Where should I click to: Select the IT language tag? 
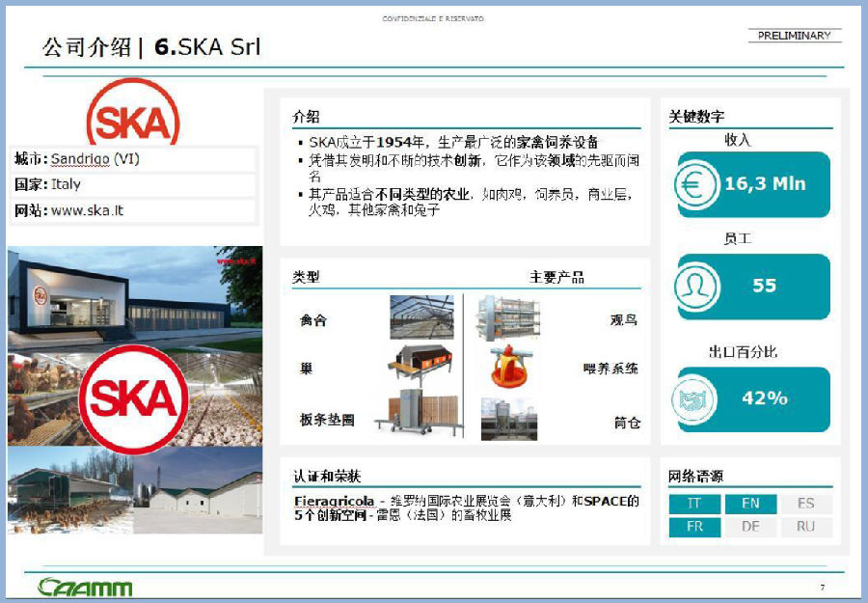(x=694, y=504)
